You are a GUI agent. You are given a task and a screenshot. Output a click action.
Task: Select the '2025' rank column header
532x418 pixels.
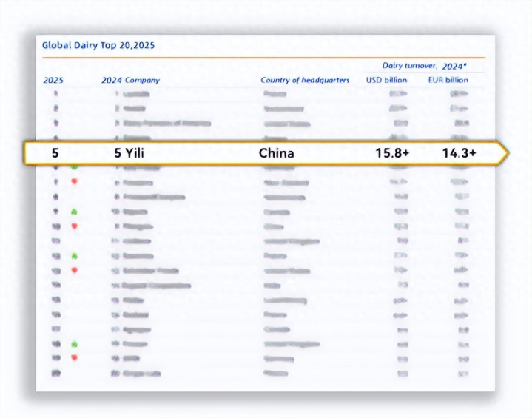[x=53, y=81]
